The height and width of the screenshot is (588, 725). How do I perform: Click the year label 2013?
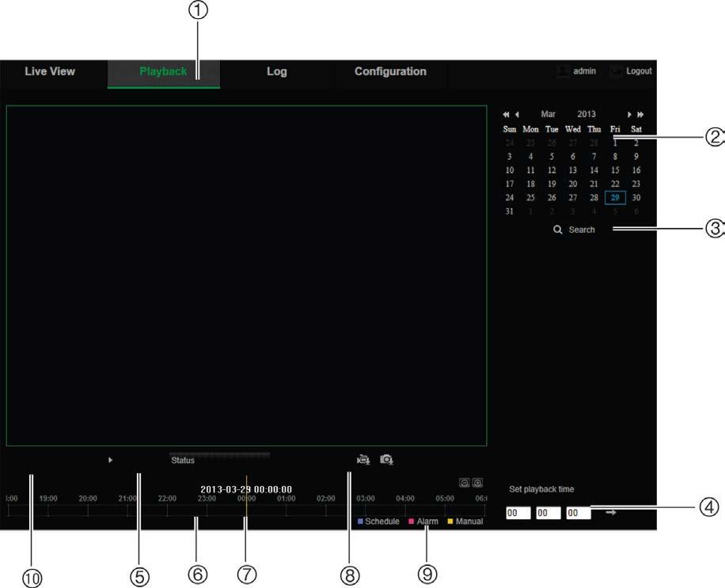(586, 114)
